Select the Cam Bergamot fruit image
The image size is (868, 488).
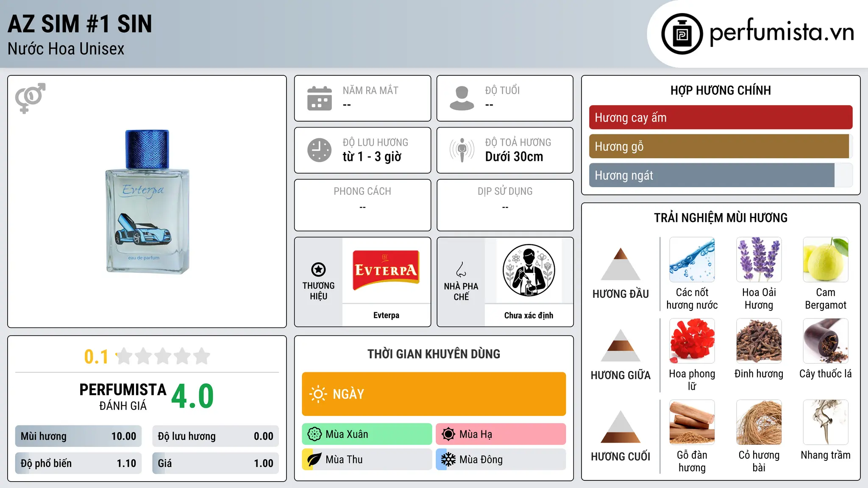826,260
